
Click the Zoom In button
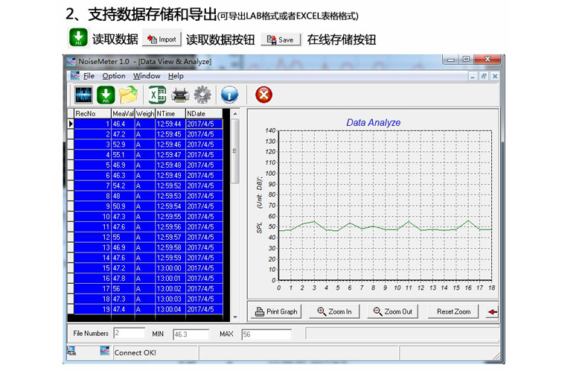click(x=334, y=311)
